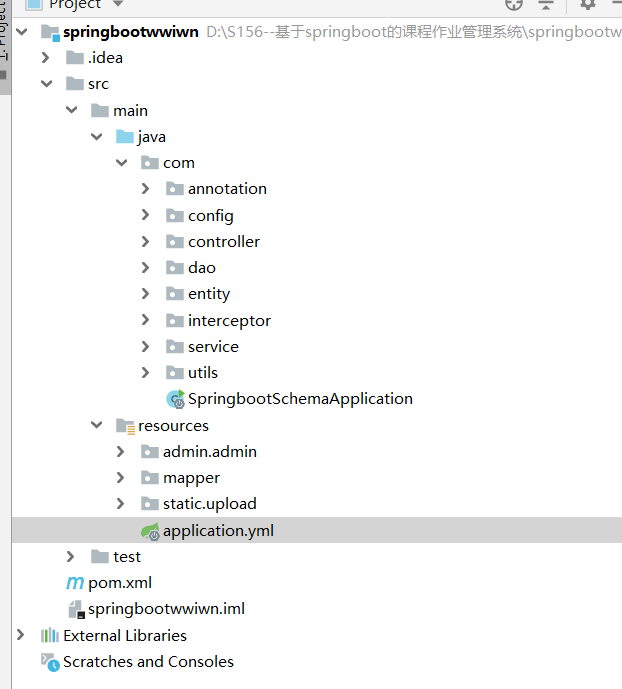
Task: Click the .idea folder icon
Action: tap(75, 58)
